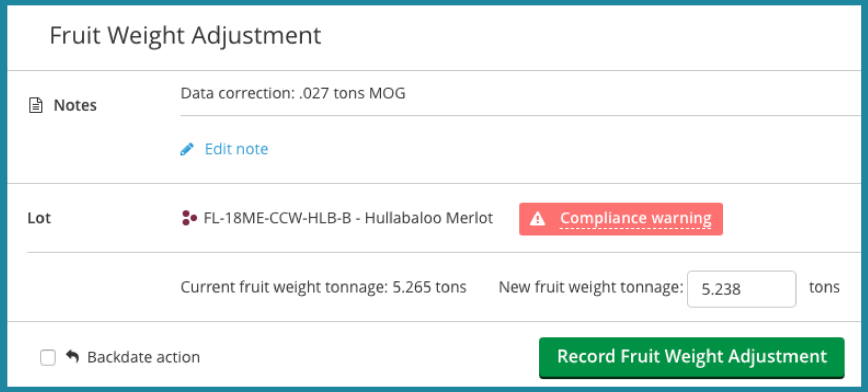868x392 pixels.
Task: Click the Current fruit weight tonnage text
Action: point(323,287)
